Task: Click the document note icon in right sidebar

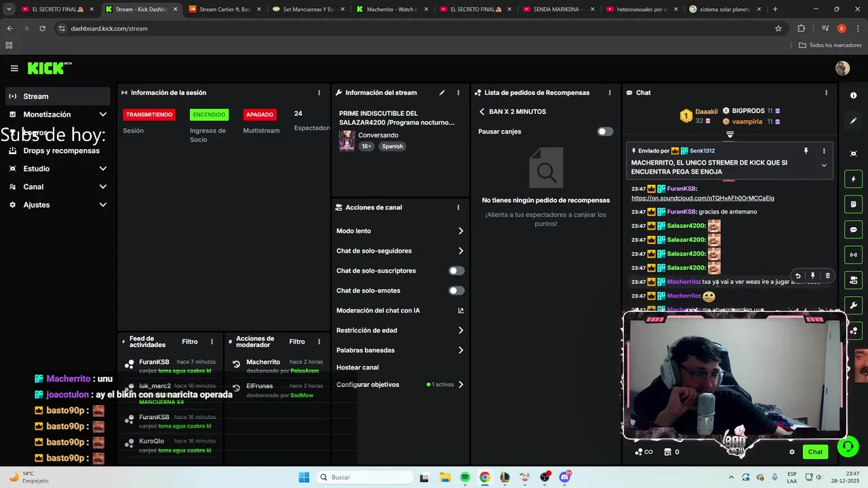Action: pos(853,204)
